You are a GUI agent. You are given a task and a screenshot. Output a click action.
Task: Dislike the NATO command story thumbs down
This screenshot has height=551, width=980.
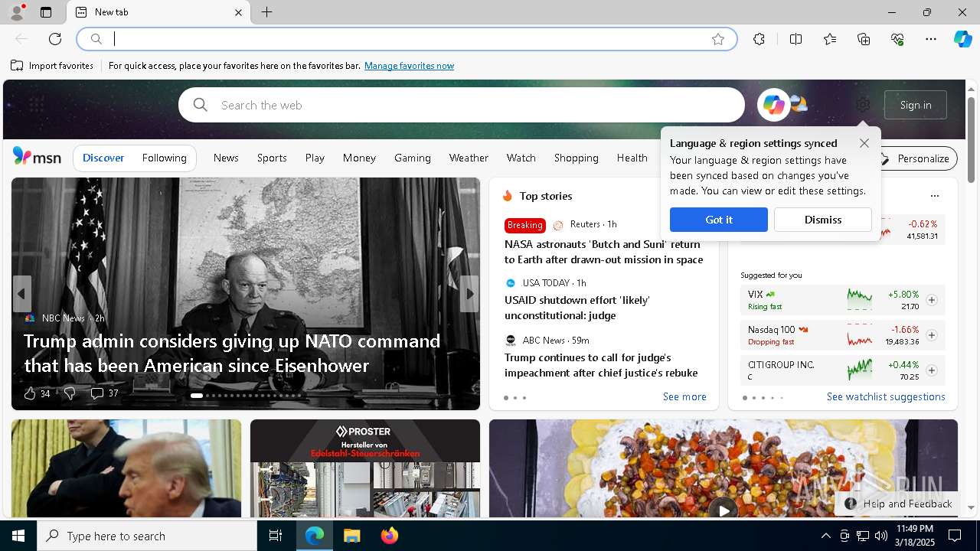[70, 393]
